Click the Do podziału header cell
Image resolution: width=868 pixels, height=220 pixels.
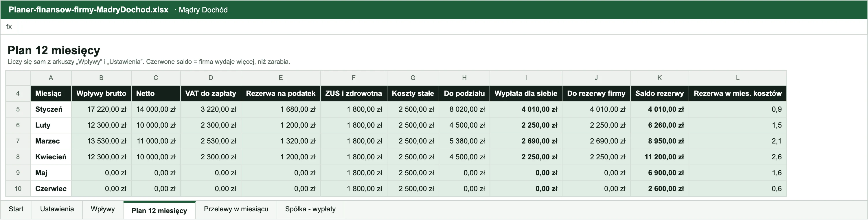(x=464, y=94)
